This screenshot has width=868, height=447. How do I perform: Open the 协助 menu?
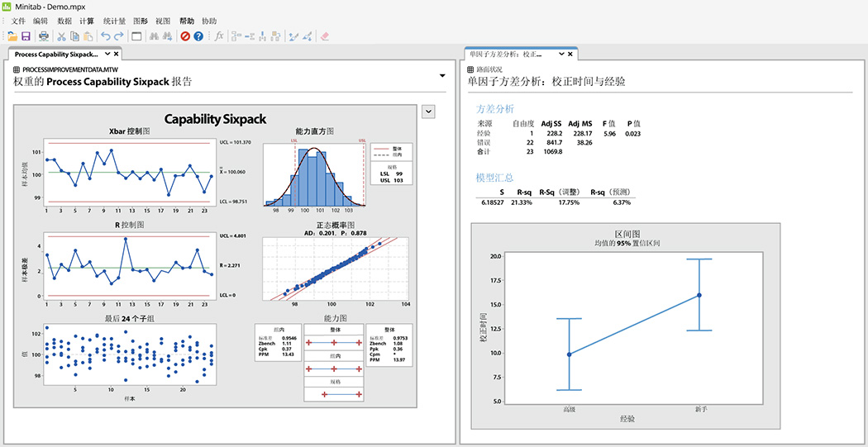point(209,21)
